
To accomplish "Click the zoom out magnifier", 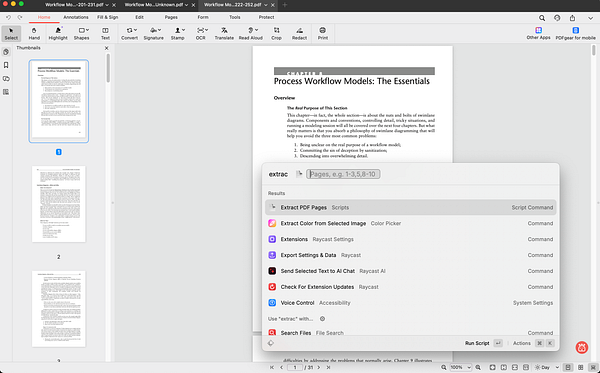I will [443, 367].
